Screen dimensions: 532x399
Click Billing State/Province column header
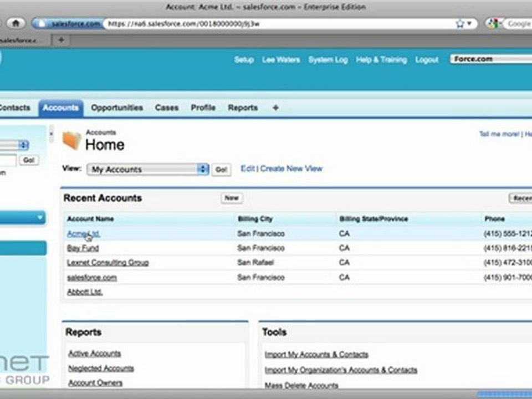coord(373,219)
